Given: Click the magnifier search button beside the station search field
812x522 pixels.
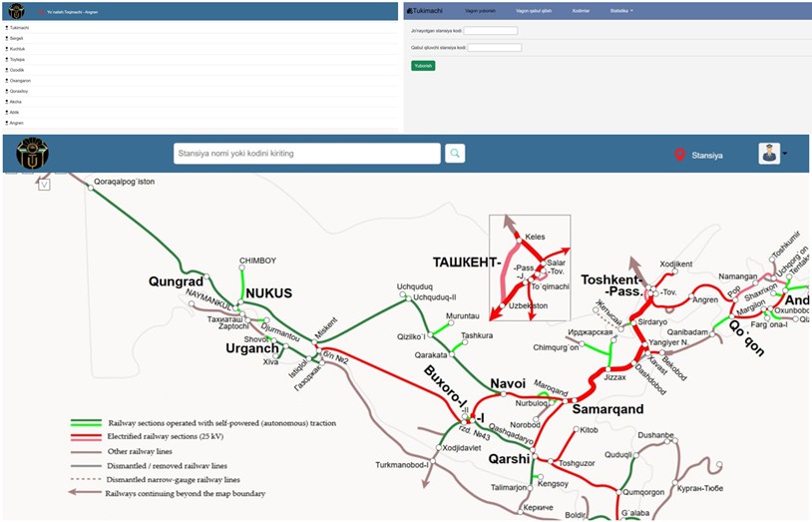Looking at the screenshot, I should tap(455, 154).
